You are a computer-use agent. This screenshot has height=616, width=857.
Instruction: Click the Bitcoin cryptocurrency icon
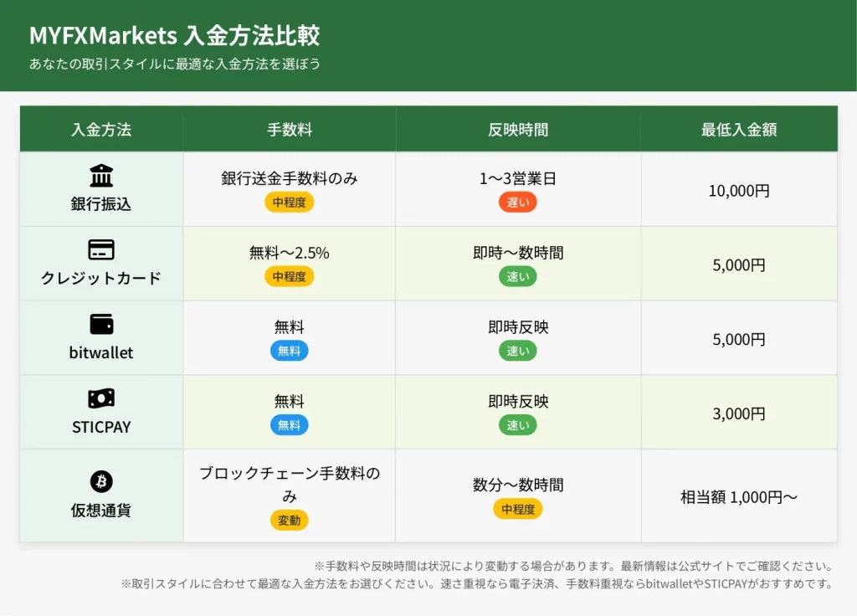[x=101, y=481]
